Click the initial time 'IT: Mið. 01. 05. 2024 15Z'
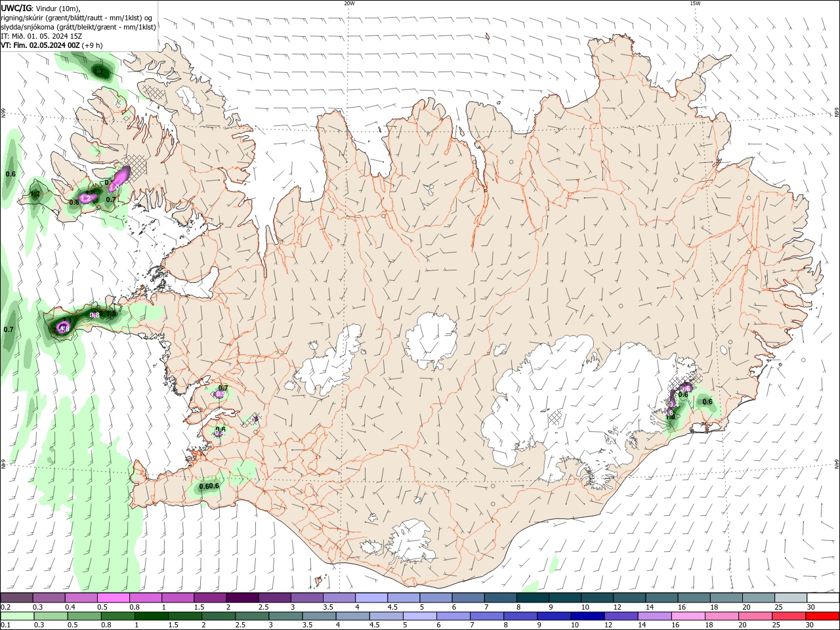The width and height of the screenshot is (840, 630). [x=41, y=36]
